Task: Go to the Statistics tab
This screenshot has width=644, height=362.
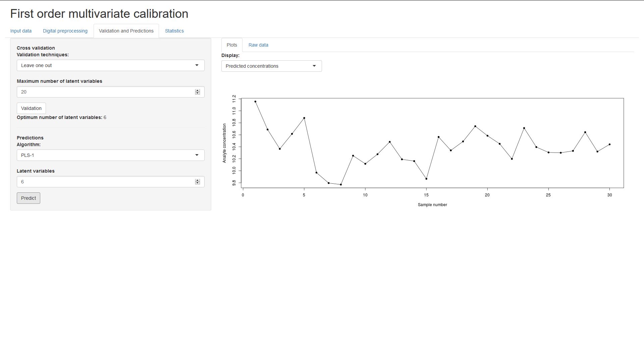Action: tap(174, 31)
